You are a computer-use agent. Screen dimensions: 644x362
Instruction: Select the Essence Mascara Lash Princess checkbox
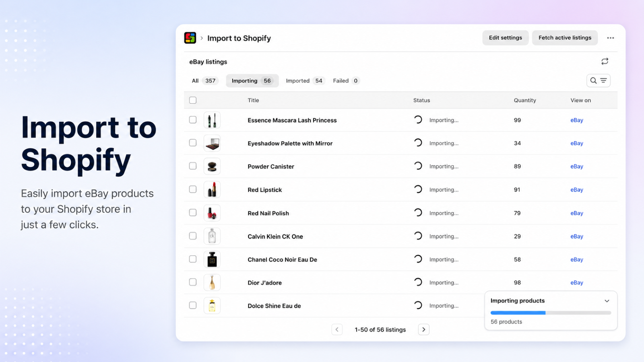(x=193, y=120)
